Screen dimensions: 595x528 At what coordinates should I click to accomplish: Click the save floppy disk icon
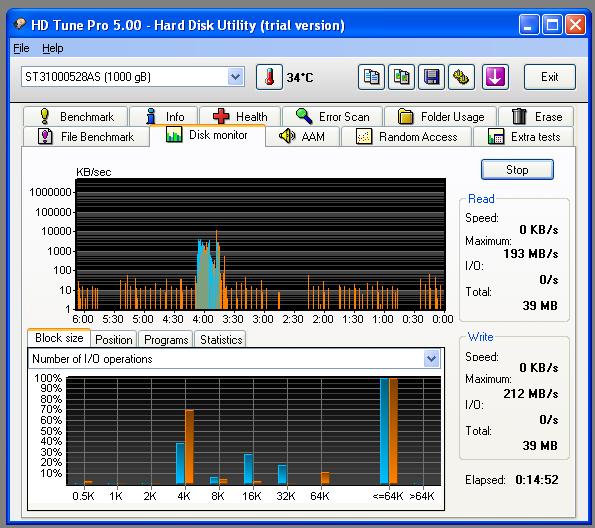coord(431,77)
